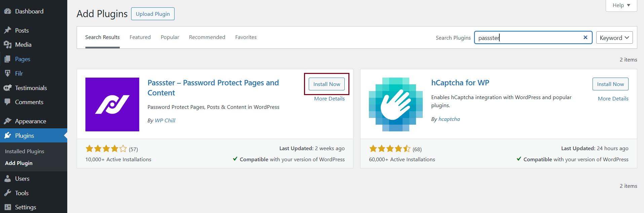
Task: Click the Upload Plugin button
Action: (x=153, y=14)
